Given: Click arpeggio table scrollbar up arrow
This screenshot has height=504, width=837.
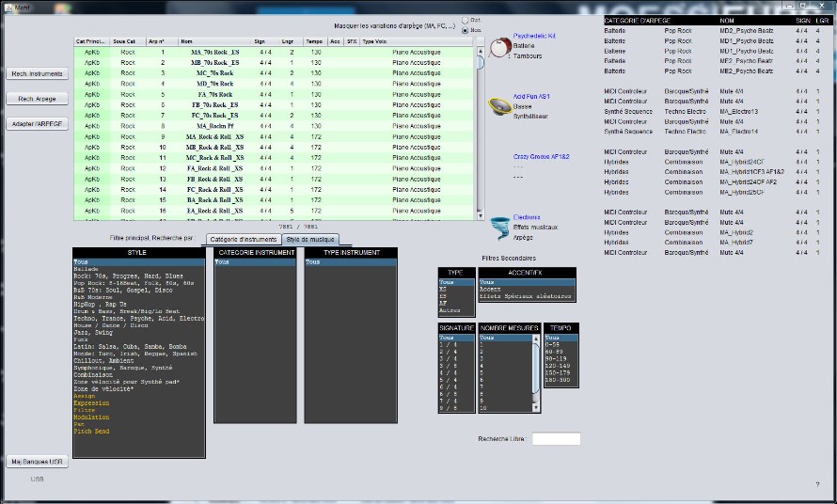Looking at the screenshot, I should pyautogui.click(x=480, y=52).
